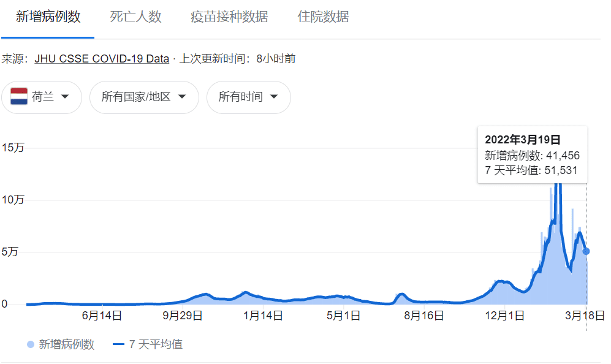611x364 pixels.
Task: Open the JHU CSSE COVID-19 Data link
Action: pos(102,59)
